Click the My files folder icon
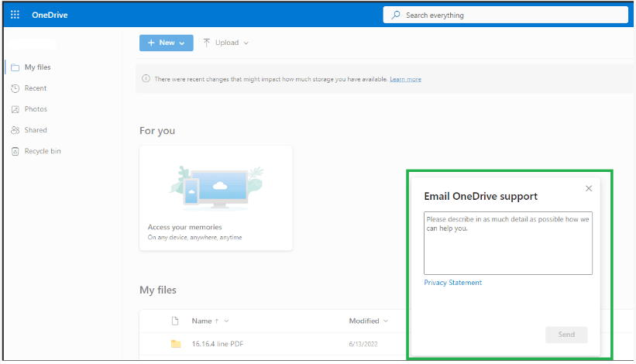Image resolution: width=636 pixels, height=364 pixels. 15,67
